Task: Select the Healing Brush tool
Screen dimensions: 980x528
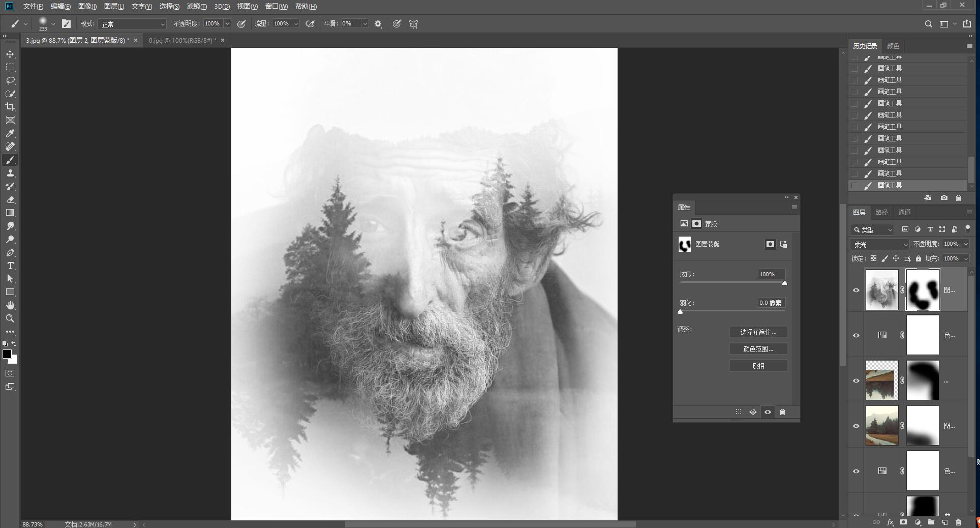Action: [10, 146]
